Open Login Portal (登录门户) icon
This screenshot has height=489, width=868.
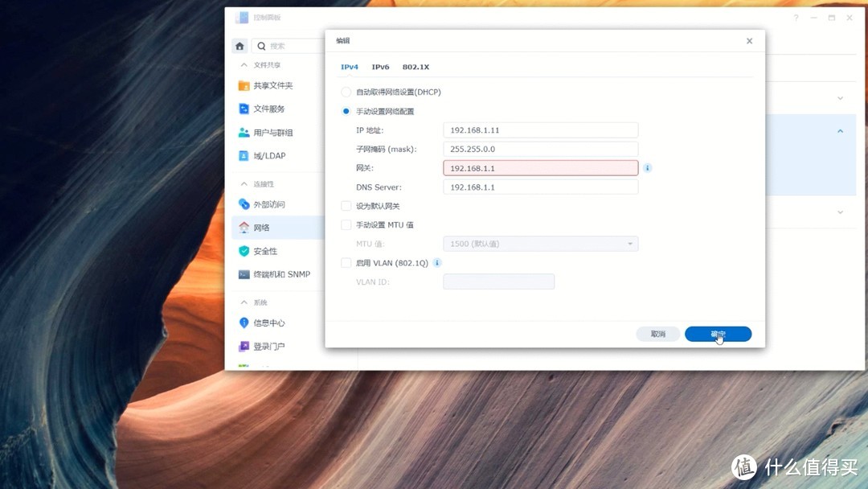[244, 346]
